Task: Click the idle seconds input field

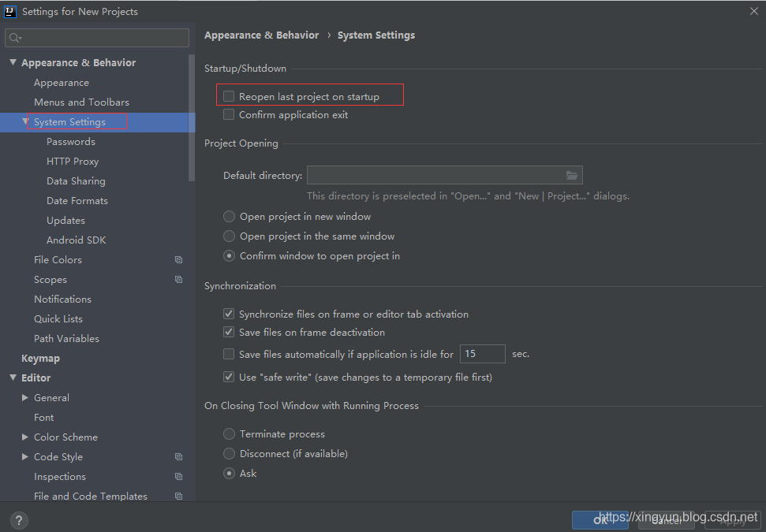Action: (x=482, y=354)
